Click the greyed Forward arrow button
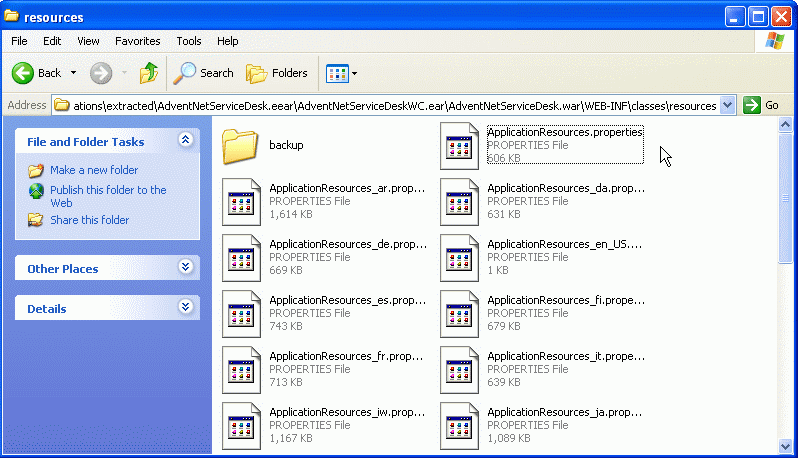This screenshot has width=798, height=458. 101,73
